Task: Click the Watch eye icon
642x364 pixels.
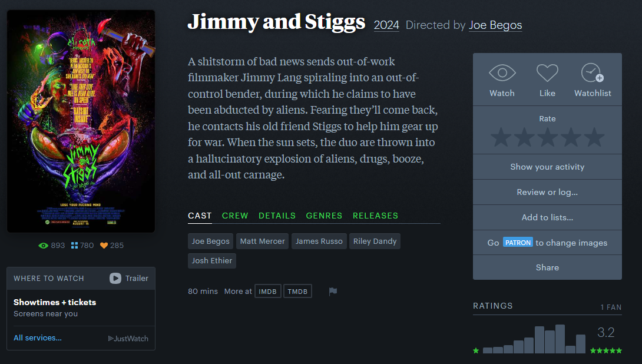Action: 502,74
